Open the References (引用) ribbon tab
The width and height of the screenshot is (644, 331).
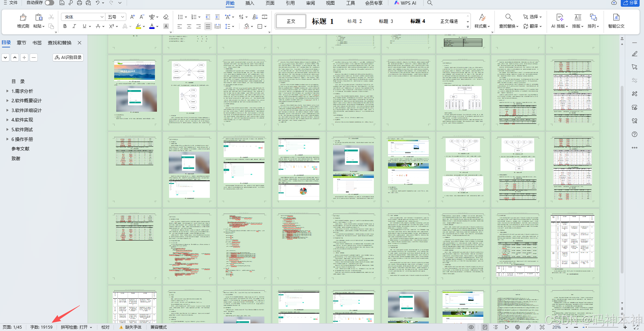290,3
